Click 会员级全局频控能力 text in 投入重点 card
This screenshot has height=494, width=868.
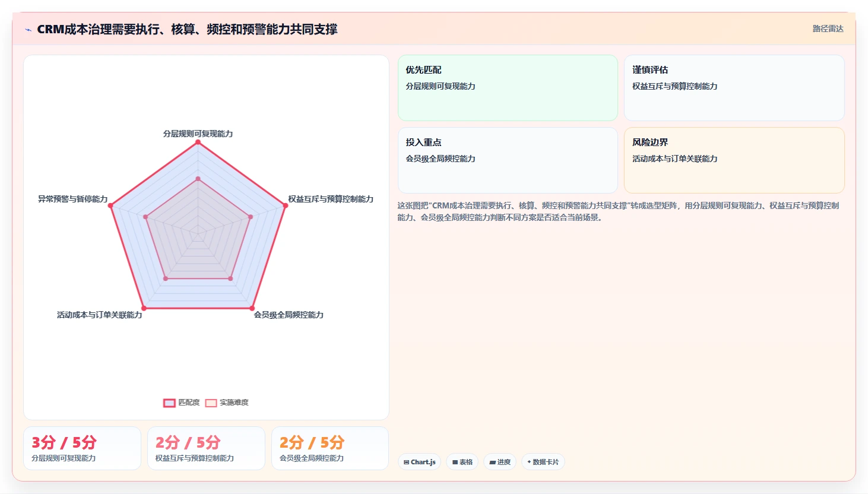click(x=441, y=159)
